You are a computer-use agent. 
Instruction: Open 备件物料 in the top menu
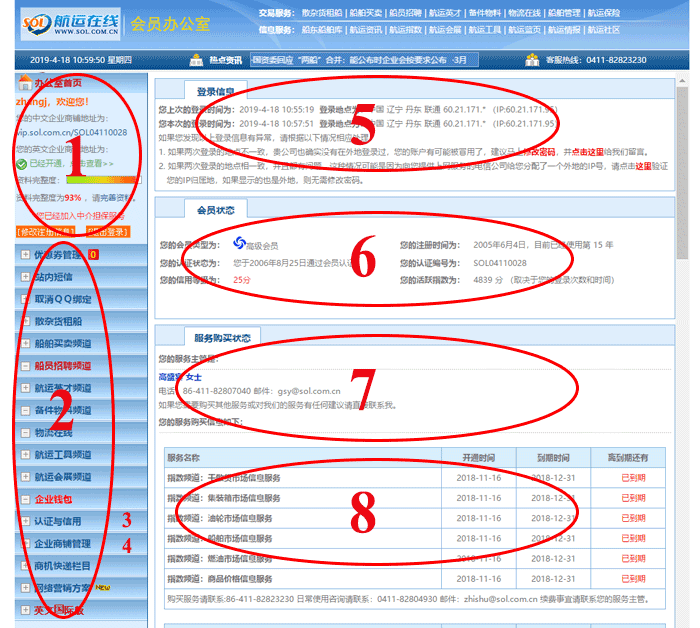[x=484, y=13]
